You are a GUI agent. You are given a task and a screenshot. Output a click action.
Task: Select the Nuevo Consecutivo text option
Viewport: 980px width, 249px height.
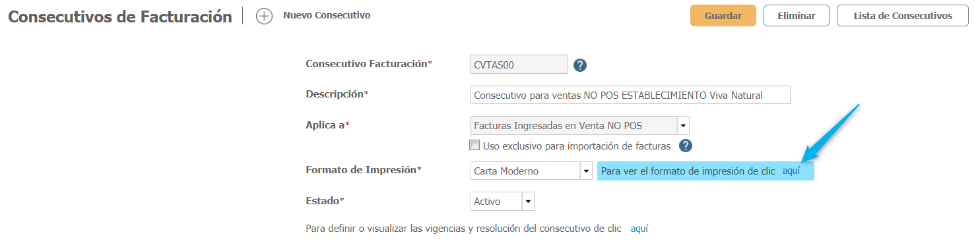point(327,15)
